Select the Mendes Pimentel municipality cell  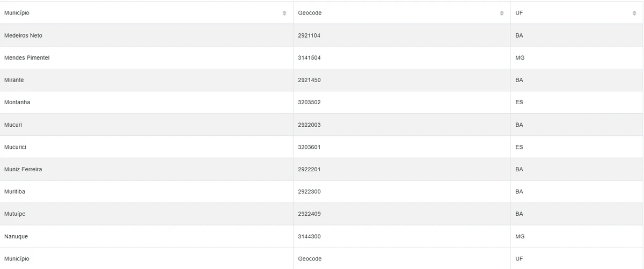click(27, 57)
